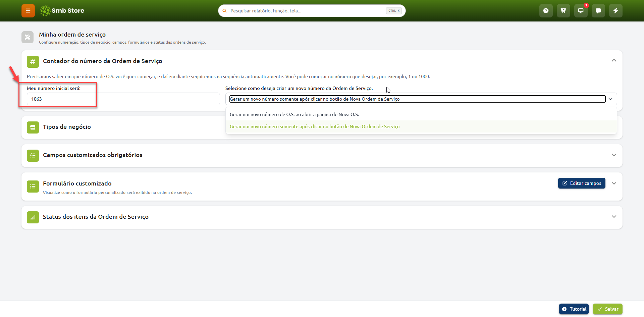Click the bar chart icon of Status section

33,217
